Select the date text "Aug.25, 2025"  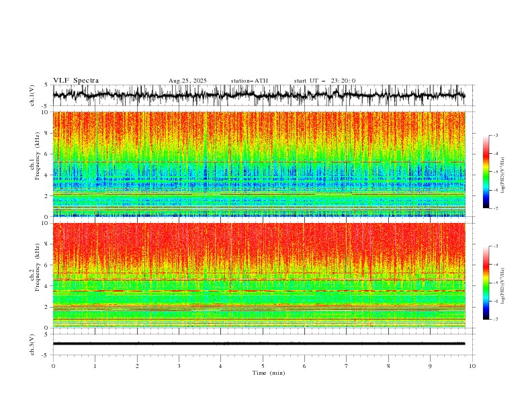tap(187, 81)
